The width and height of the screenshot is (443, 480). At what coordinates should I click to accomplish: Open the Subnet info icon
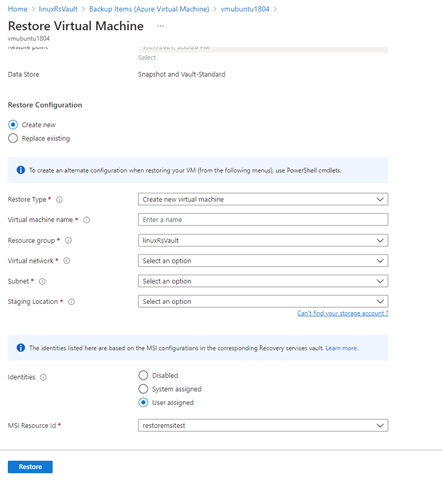tap(42, 281)
